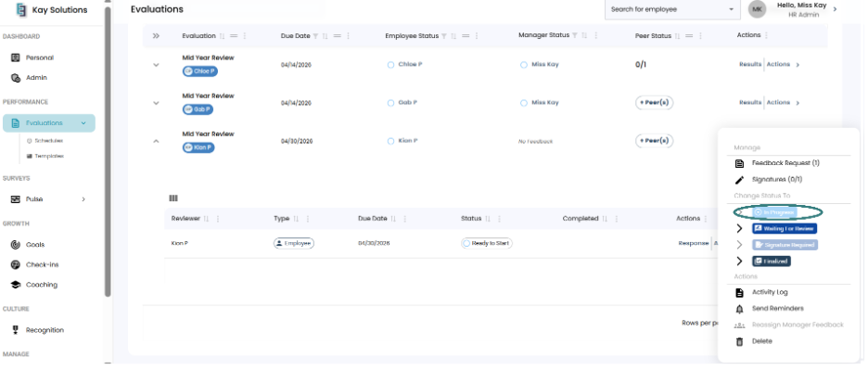
Task: Change status to Finalized
Action: [x=772, y=261]
